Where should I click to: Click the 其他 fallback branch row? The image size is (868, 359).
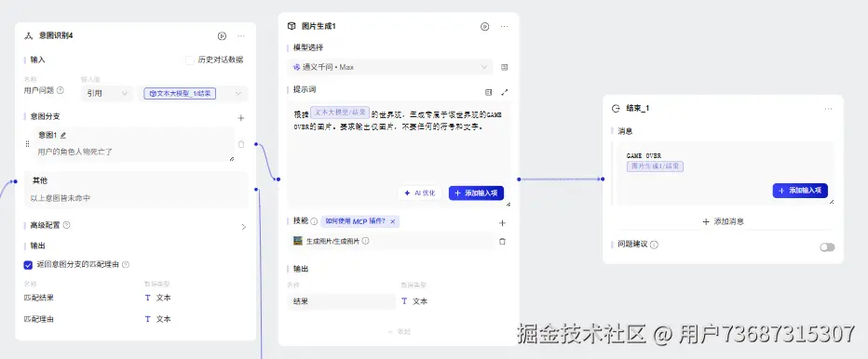click(x=136, y=189)
